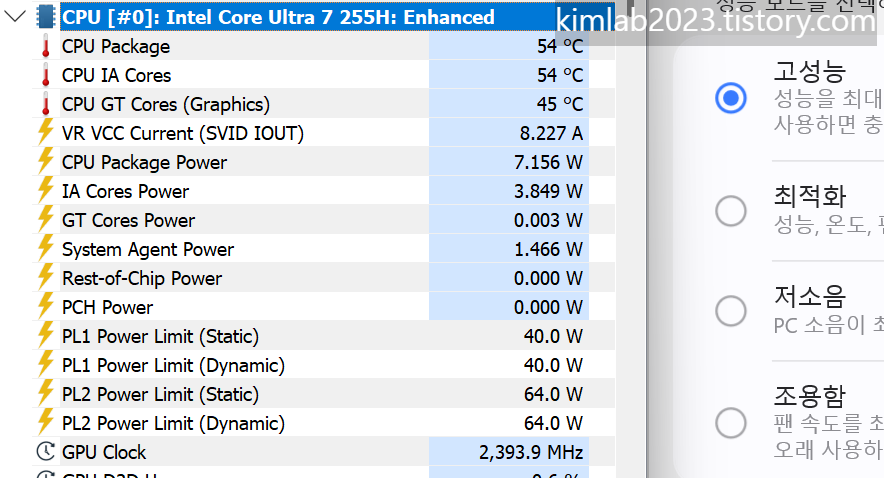Screen dimensions: 884x478
Task: Select the 저소음 performance mode radio button
Action: 731,311
